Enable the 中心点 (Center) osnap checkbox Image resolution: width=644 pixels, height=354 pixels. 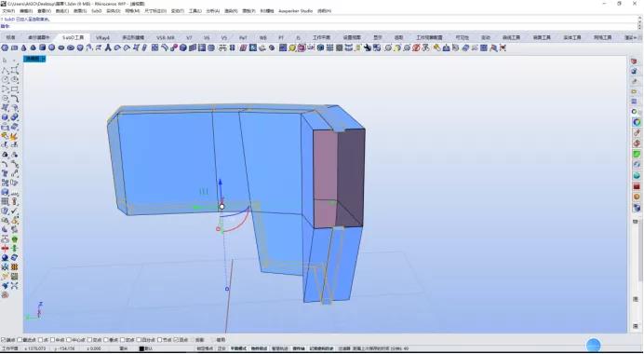tap(69, 340)
